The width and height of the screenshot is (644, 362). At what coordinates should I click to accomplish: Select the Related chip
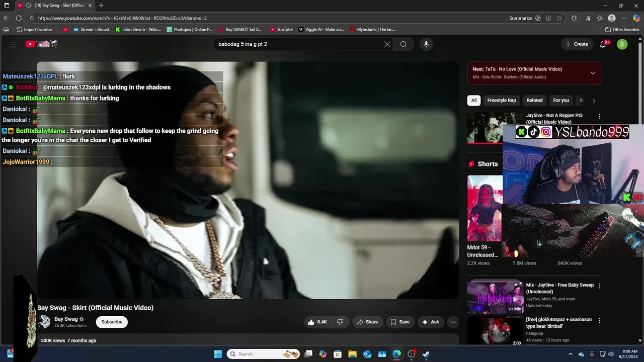coord(534,101)
